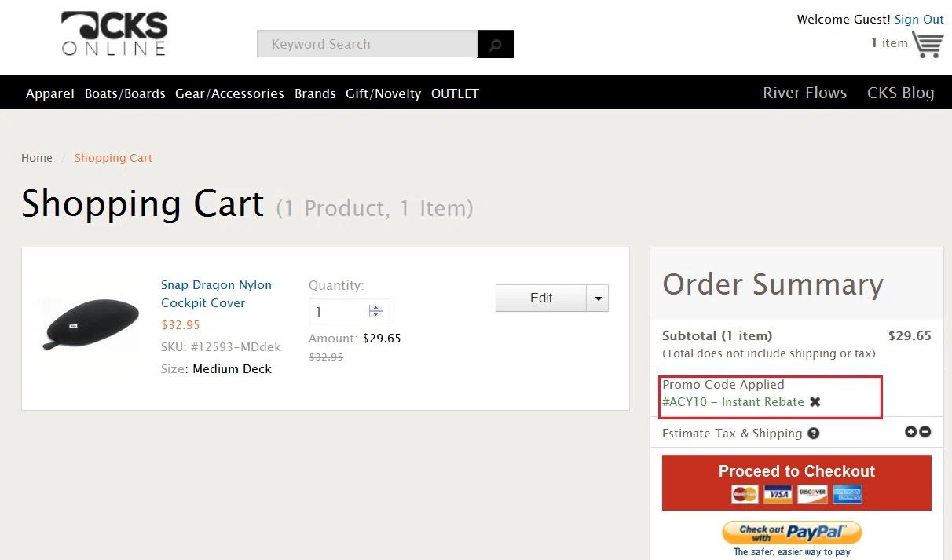952x560 pixels.
Task: Open the Edit button dropdown arrow
Action: pos(598,298)
